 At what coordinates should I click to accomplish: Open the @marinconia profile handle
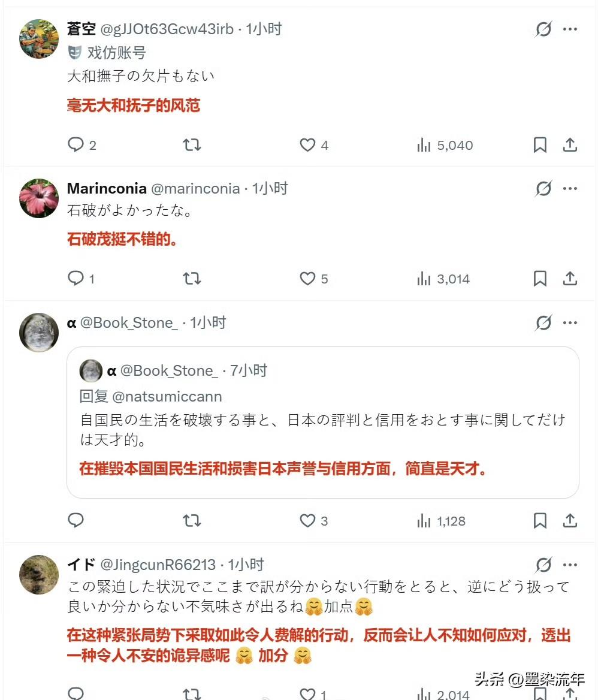coord(195,188)
